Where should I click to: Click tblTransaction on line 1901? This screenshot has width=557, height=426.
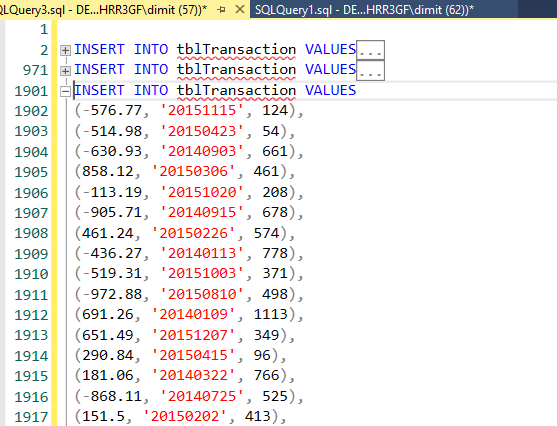tap(237, 91)
